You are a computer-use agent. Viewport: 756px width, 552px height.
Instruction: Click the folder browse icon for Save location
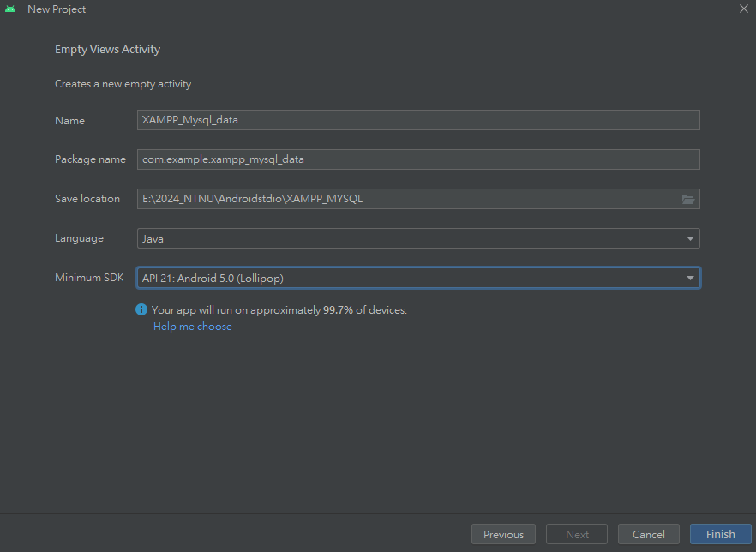coord(687,199)
